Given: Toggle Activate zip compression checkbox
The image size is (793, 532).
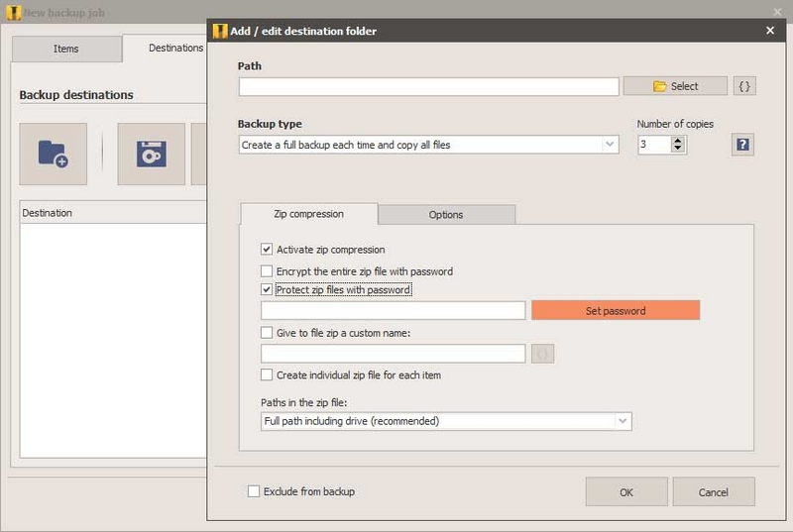Looking at the screenshot, I should point(267,249).
